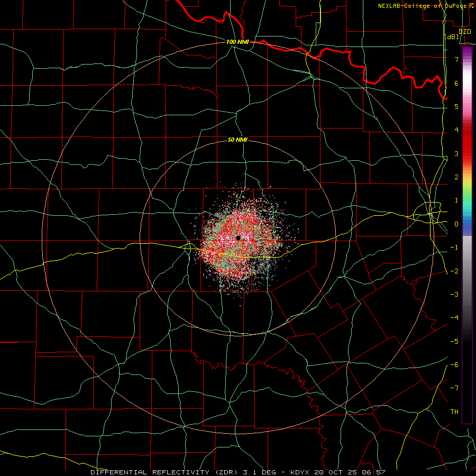The width and height of the screenshot is (476, 476).
Task: Click the -6 value on color scale
Action: coord(454,364)
